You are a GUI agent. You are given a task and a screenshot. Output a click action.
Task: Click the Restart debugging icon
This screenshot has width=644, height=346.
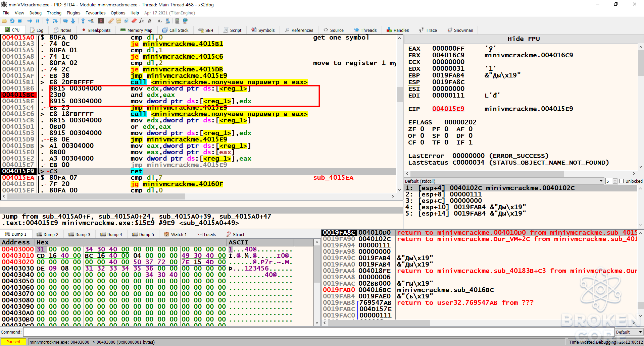[12, 21]
